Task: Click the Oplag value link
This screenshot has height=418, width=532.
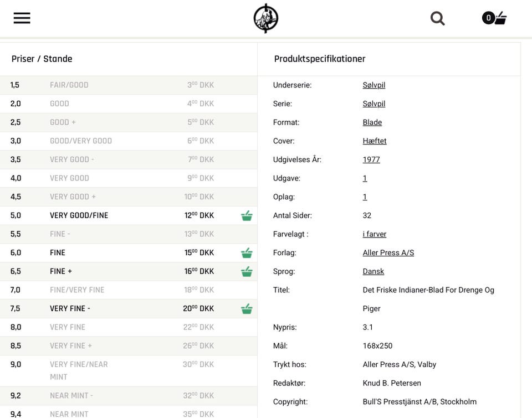Action: (365, 197)
